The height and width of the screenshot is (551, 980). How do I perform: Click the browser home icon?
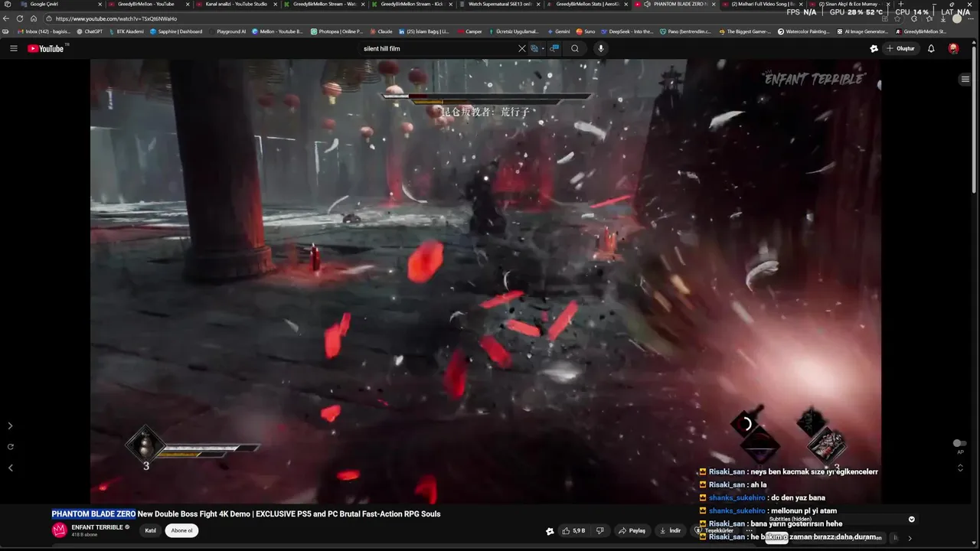tap(34, 18)
